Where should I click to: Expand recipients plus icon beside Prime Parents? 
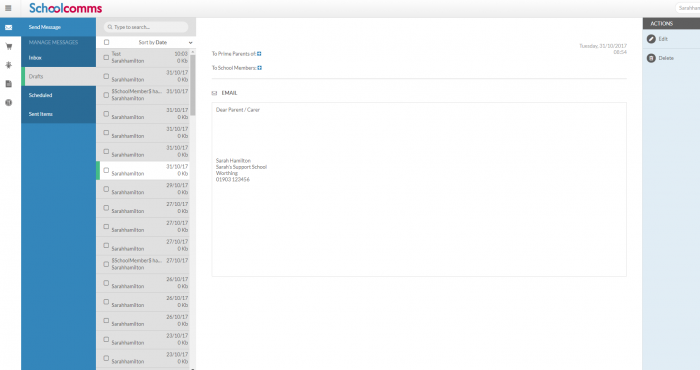(259, 54)
